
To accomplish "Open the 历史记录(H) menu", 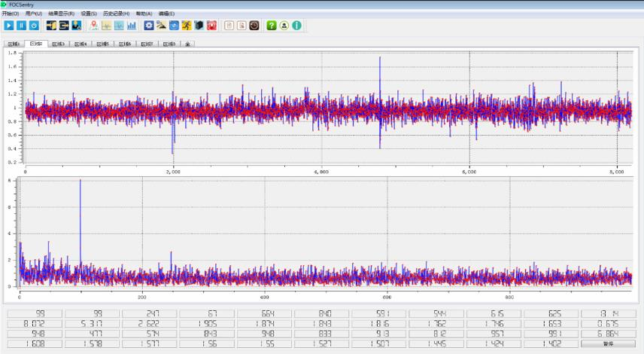I will pyautogui.click(x=116, y=14).
